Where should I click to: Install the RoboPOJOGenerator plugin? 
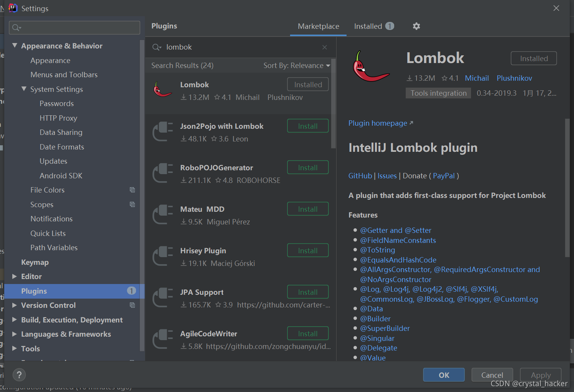click(308, 168)
